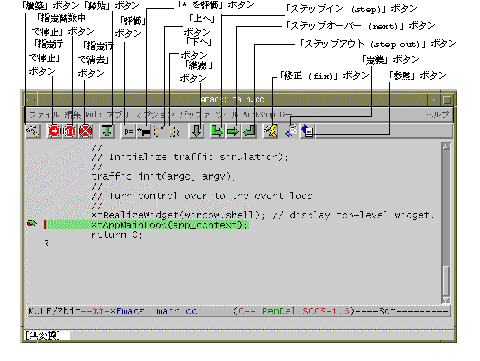The width and height of the screenshot is (480, 361).
Task: Click the Evaluate-star pointer toolbar button
Action: click(x=144, y=131)
